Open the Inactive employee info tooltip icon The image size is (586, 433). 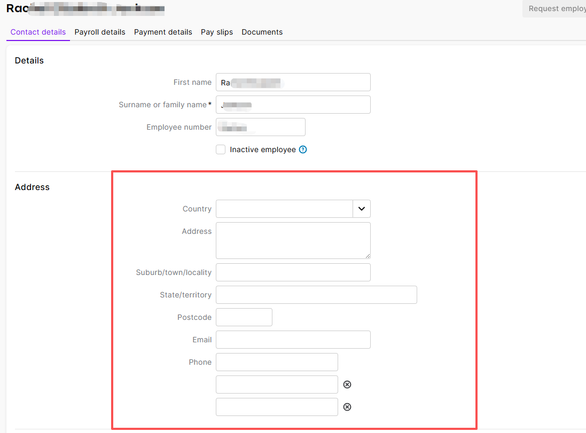pyautogui.click(x=303, y=149)
